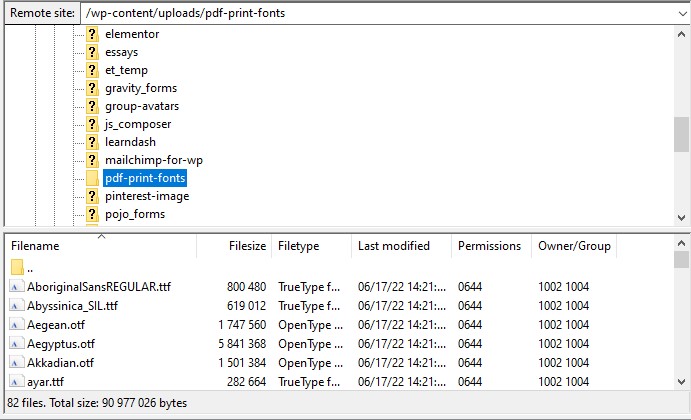The image size is (691, 420).
Task: Open the Remote site path dropdown
Action: (x=682, y=14)
